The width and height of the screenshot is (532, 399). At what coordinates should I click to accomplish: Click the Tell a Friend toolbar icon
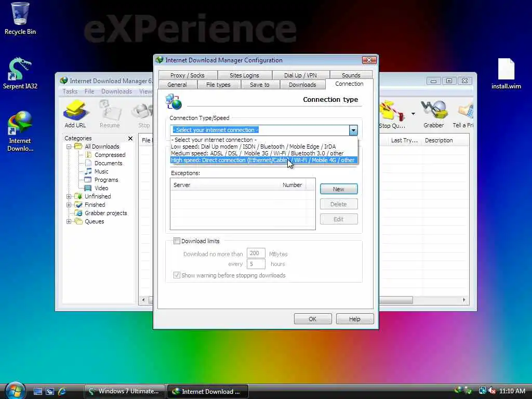tap(463, 114)
